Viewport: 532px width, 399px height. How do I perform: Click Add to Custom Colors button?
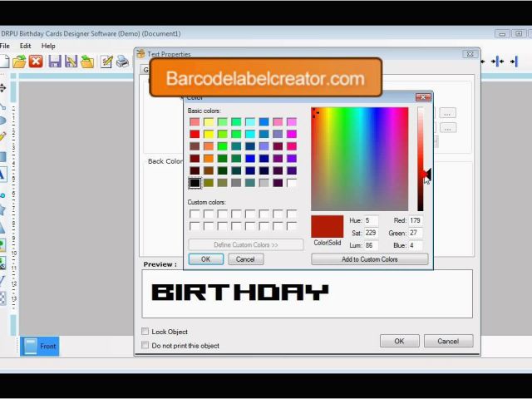(369, 259)
